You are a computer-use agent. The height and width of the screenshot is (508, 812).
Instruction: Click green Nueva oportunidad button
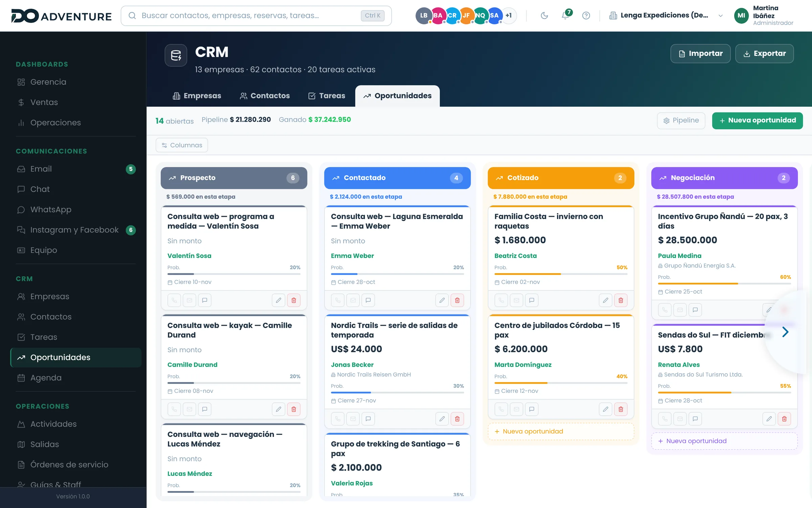[x=757, y=121]
